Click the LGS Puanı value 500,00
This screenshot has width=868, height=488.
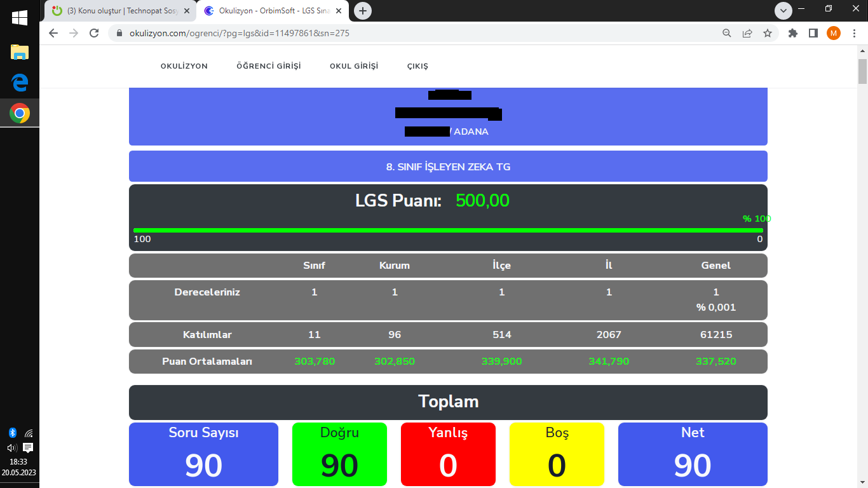tap(483, 201)
